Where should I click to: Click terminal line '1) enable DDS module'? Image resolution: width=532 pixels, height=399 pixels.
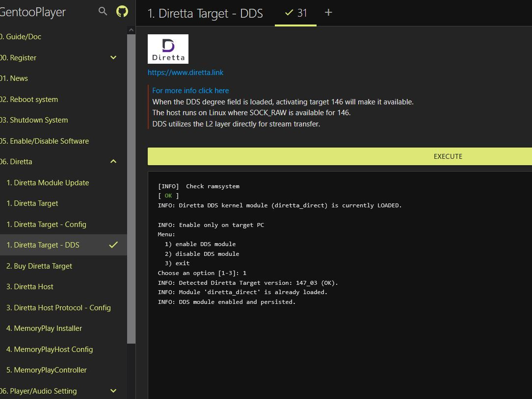pyautogui.click(x=200, y=244)
